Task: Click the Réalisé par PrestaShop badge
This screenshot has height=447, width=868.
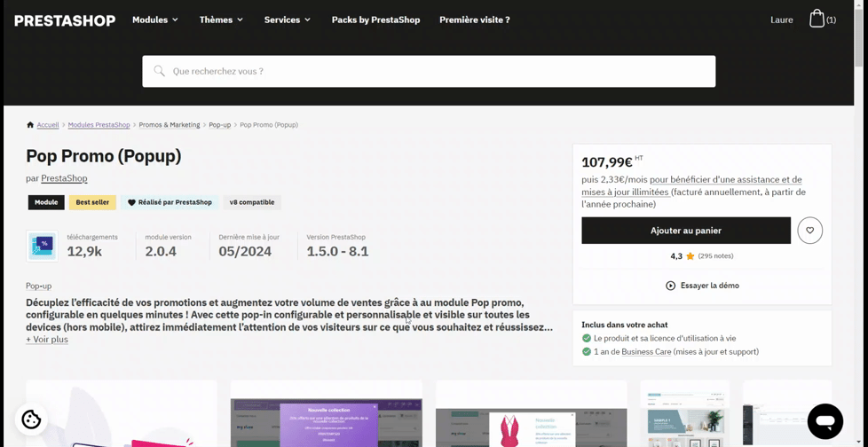Action: coord(170,202)
